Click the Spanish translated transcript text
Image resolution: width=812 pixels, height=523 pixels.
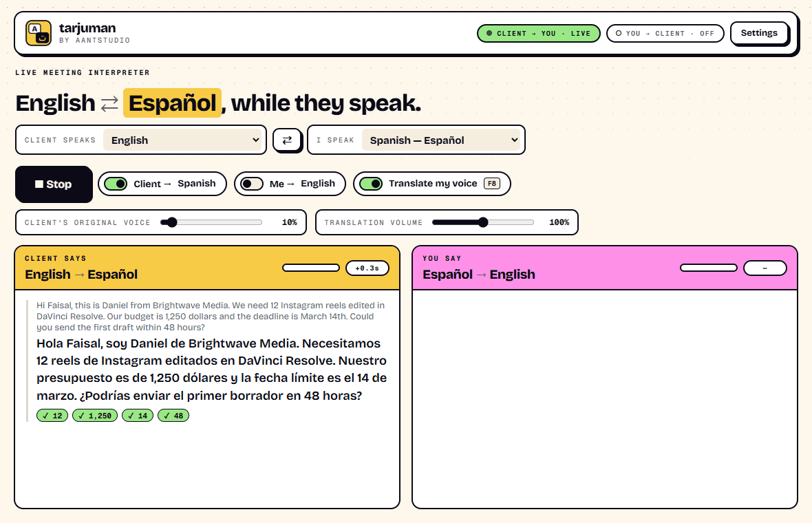click(x=211, y=370)
